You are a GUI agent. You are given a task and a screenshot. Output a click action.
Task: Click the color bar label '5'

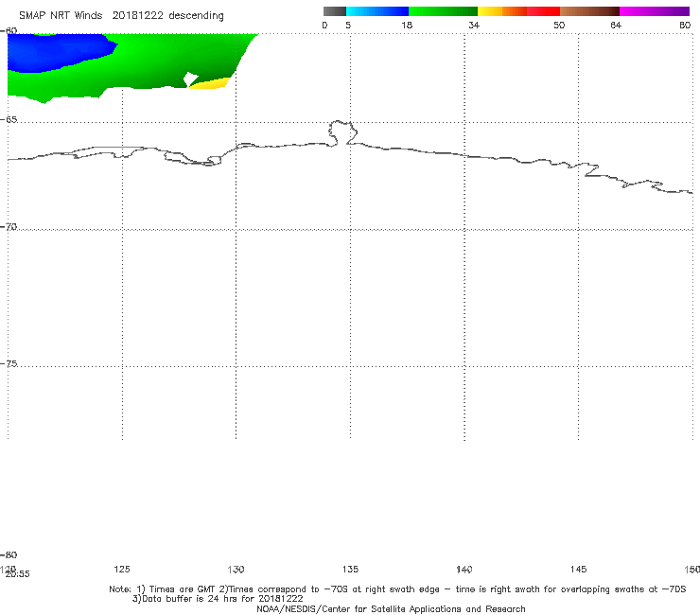(x=348, y=25)
